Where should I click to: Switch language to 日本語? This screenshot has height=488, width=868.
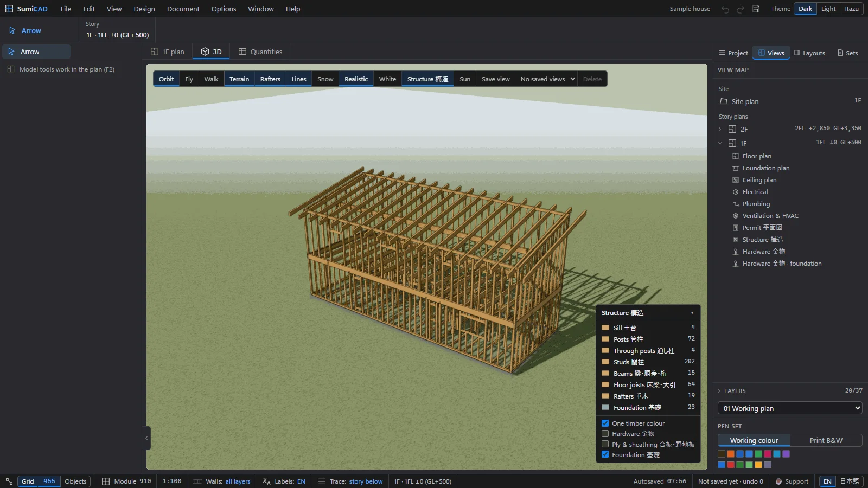tap(850, 481)
